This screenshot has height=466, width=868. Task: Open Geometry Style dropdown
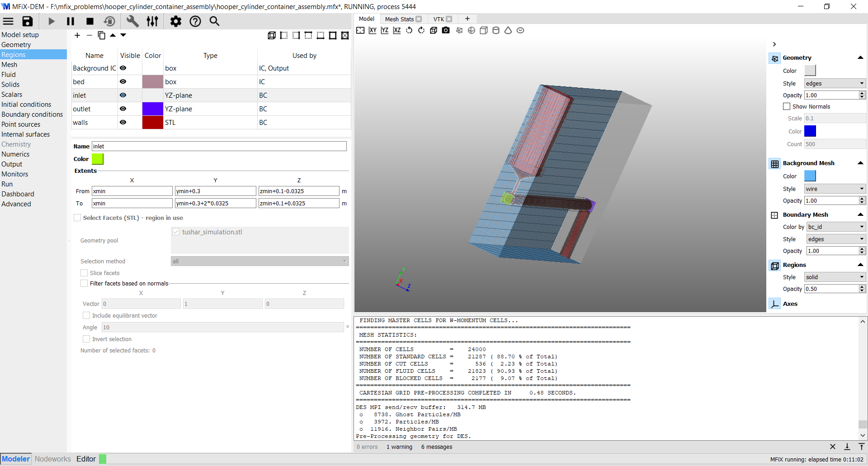(x=835, y=83)
